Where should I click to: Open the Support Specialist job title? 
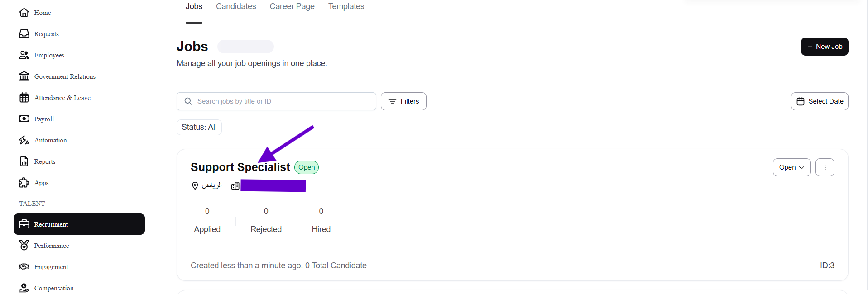240,167
